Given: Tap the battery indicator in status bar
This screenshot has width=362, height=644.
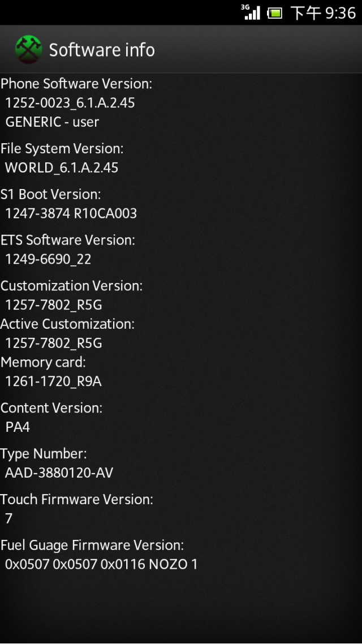Looking at the screenshot, I should 275,13.
